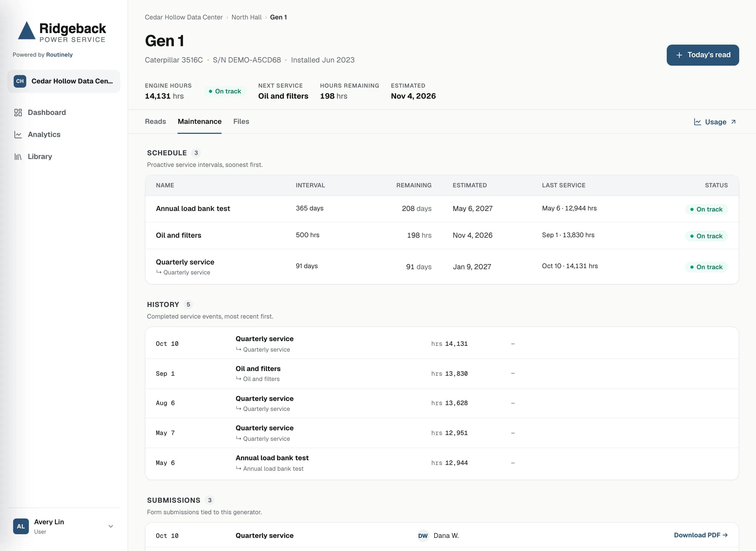Click the STATUS column header

tap(716, 185)
